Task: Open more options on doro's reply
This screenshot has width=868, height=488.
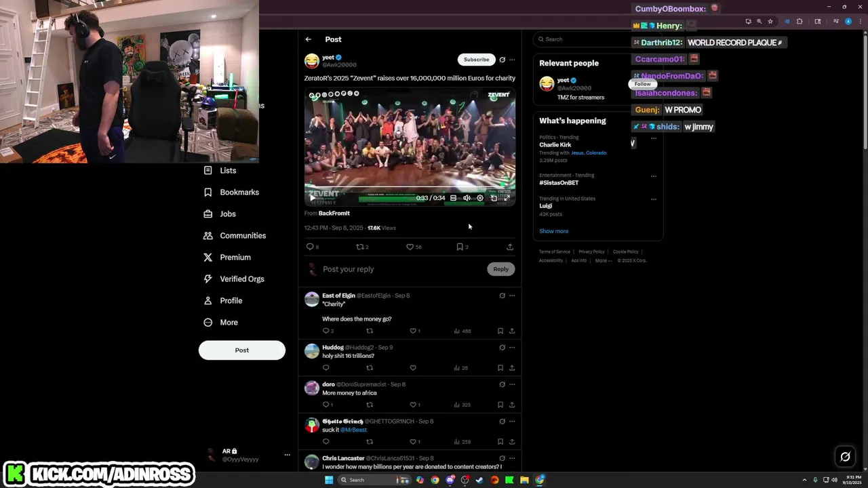Action: tap(512, 384)
